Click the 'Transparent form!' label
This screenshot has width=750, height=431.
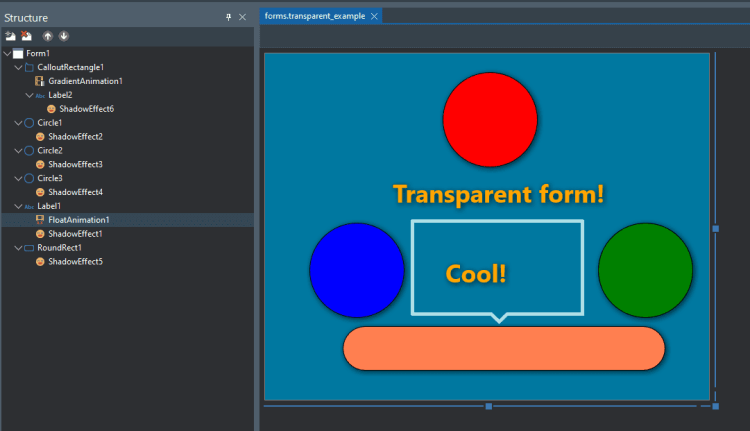tap(498, 194)
